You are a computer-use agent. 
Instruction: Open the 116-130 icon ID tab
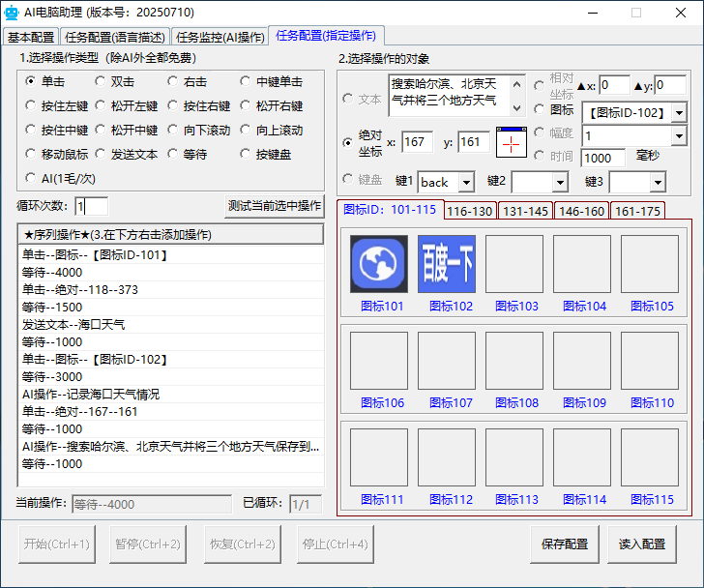(470, 211)
